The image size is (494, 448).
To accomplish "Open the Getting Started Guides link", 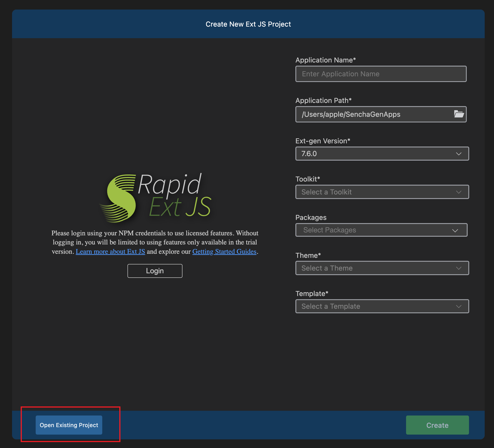I will coord(224,251).
